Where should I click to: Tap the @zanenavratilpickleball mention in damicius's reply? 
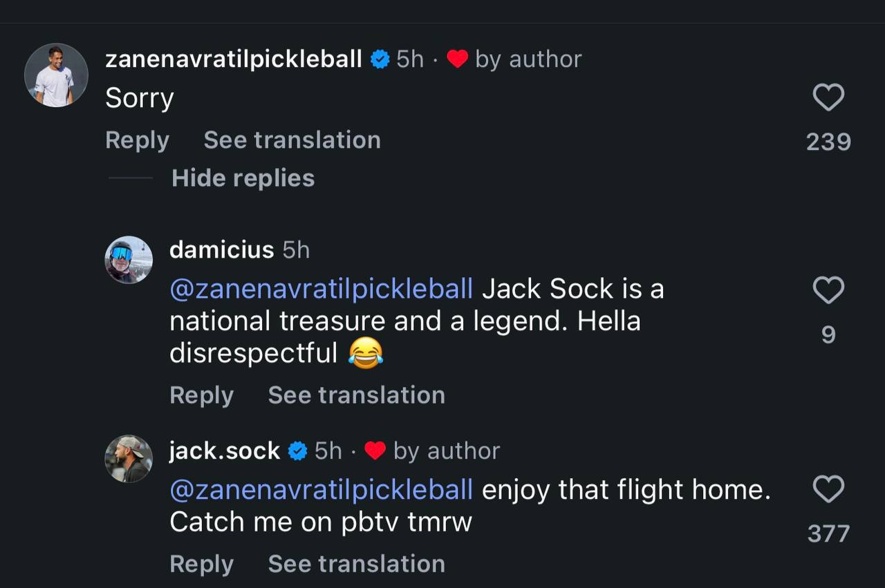point(322,289)
